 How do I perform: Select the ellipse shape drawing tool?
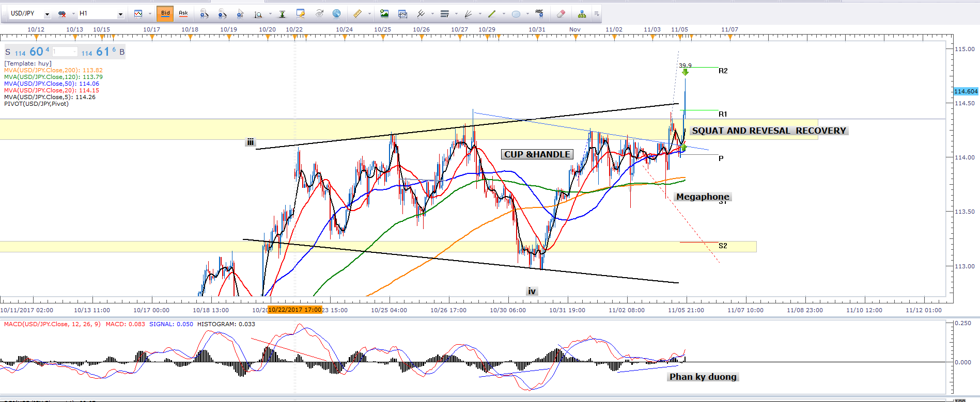516,14
